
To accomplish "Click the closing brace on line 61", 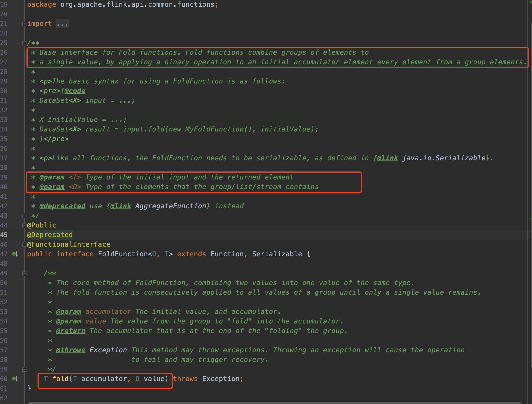I will 29,388.
